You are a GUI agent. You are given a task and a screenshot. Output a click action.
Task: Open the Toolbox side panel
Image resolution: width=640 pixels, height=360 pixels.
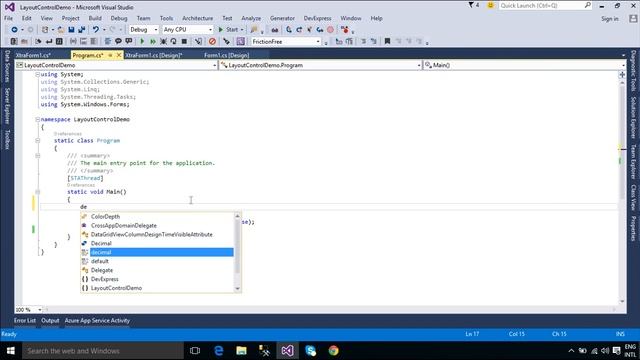pos(7,139)
